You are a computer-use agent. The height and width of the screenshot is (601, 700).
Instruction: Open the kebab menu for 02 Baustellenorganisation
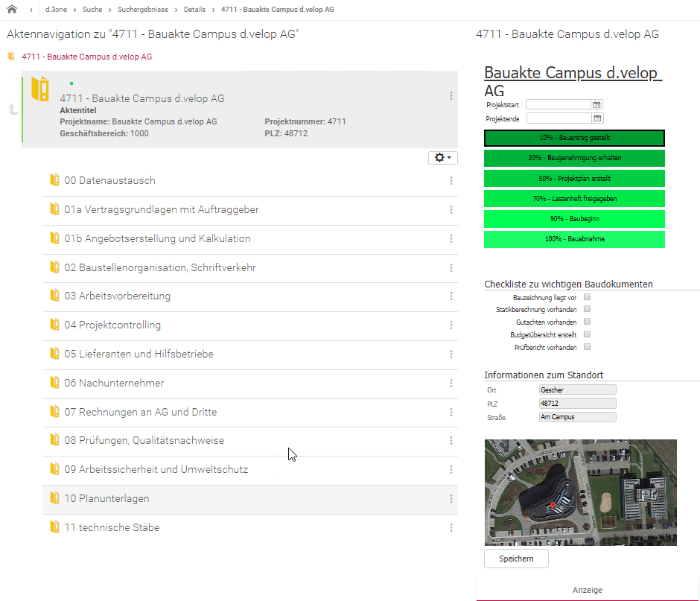click(x=451, y=267)
